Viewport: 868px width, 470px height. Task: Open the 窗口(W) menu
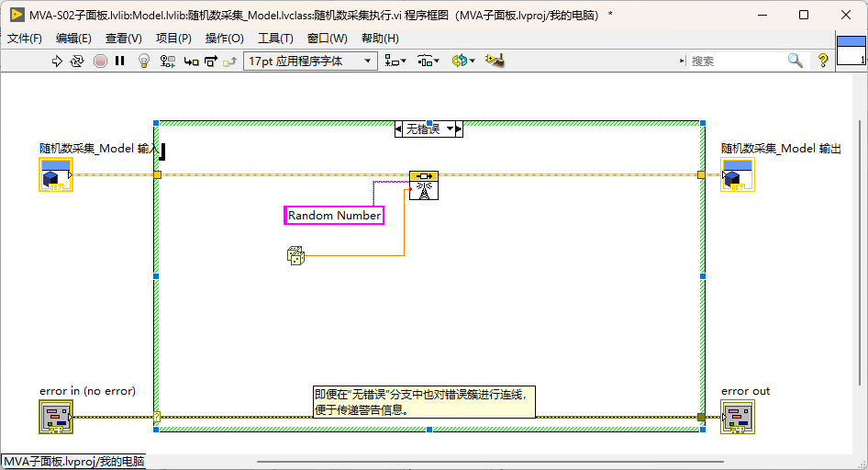pyautogui.click(x=328, y=39)
